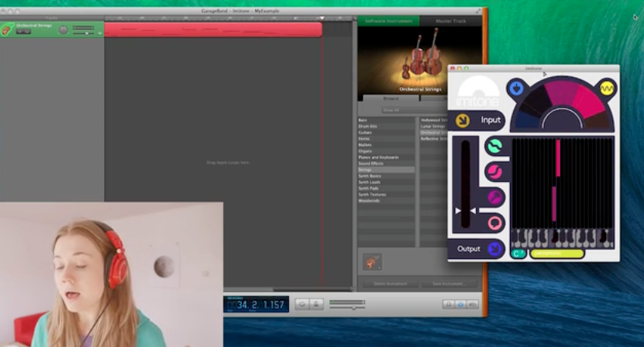Click the Input arrow icon in imitone
Image resolution: width=644 pixels, height=347 pixels.
(462, 120)
